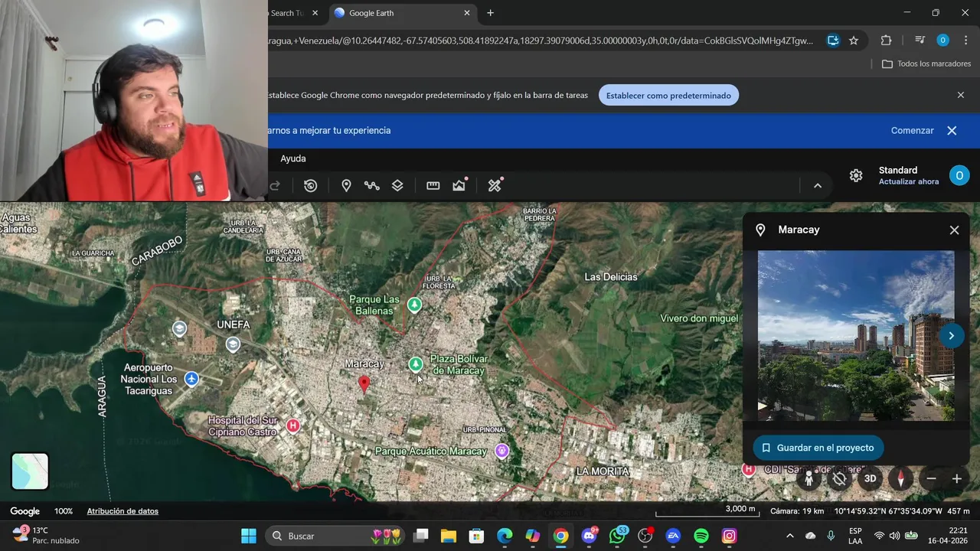Open a new browser tab

(x=490, y=13)
